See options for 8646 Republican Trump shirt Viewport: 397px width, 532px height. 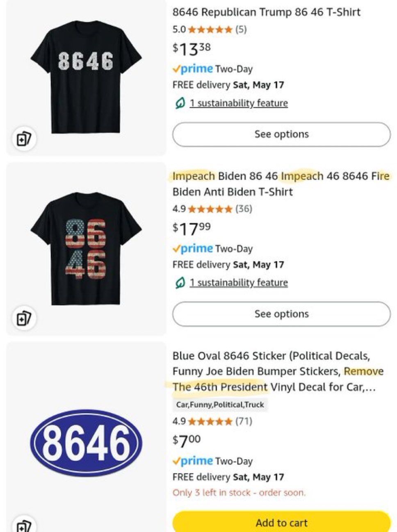point(281,134)
